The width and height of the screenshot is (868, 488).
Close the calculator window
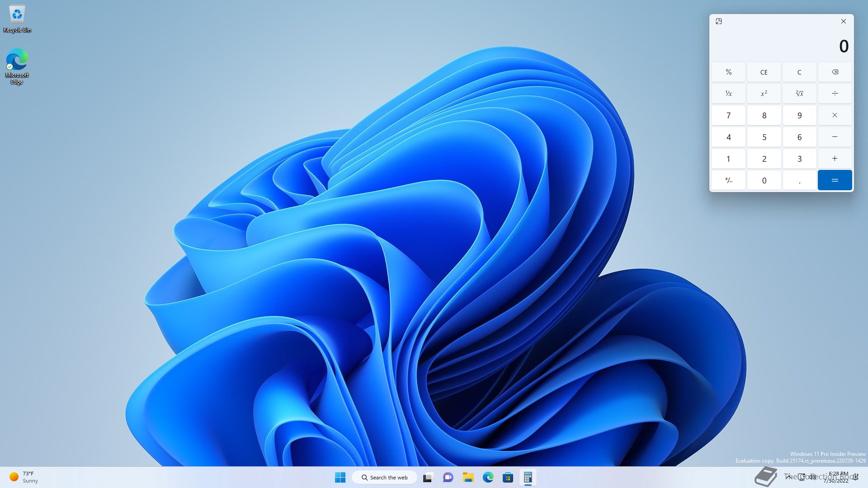pyautogui.click(x=843, y=21)
